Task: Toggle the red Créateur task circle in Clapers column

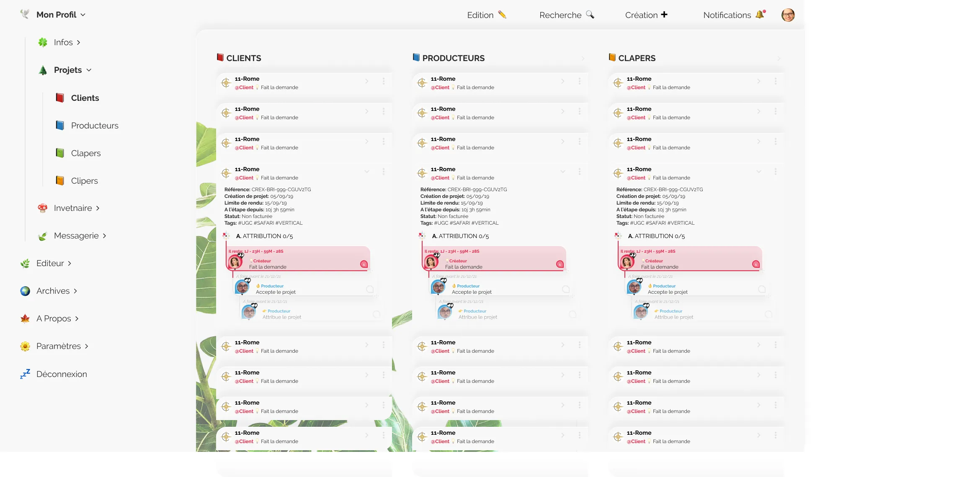Action: click(756, 264)
